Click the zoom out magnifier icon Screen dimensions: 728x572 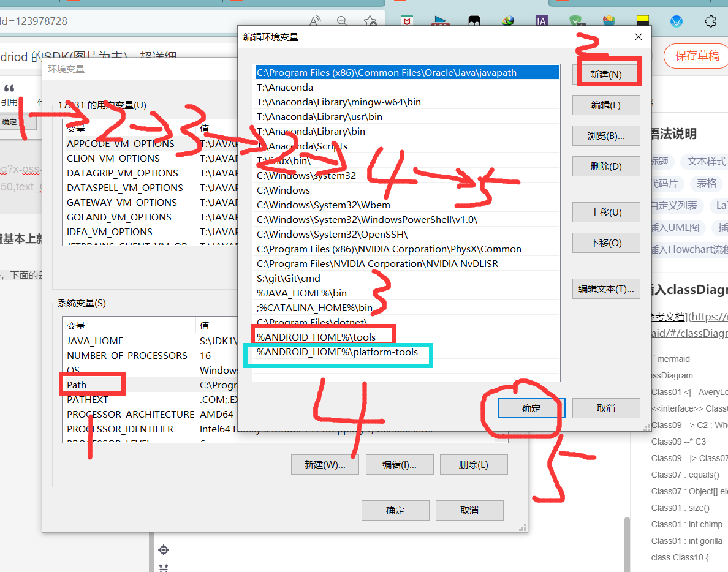pyautogui.click(x=342, y=21)
